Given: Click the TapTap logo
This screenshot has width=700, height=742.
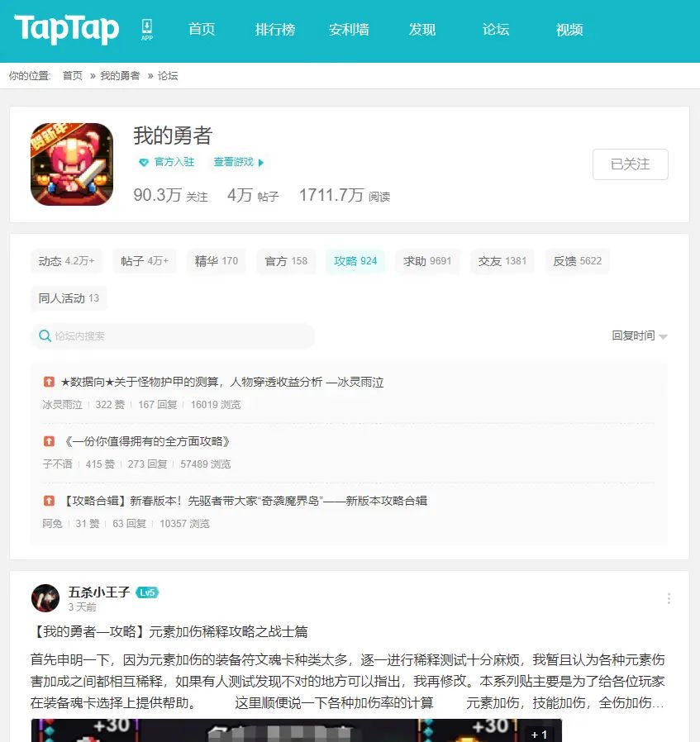Looking at the screenshot, I should tap(66, 28).
